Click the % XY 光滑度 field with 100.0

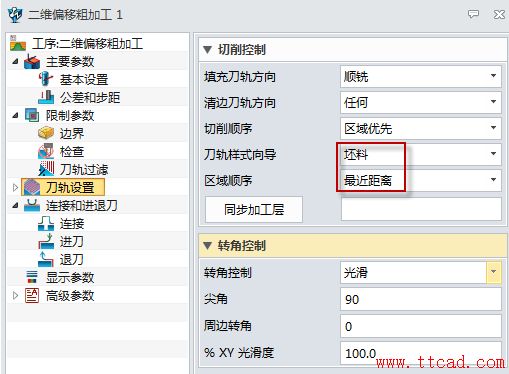421,353
